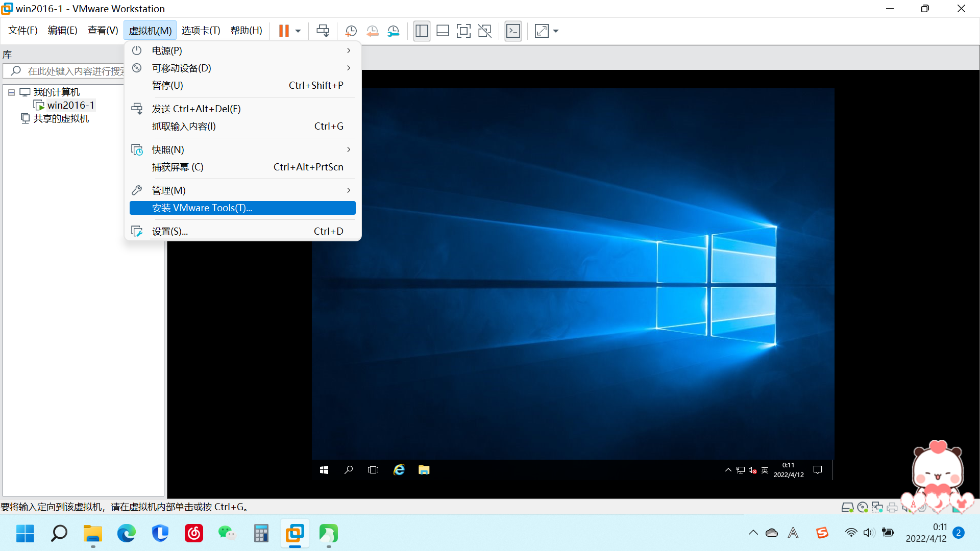Screen dimensions: 980x551
Task: Select 捕获屏幕 (C) menu item
Action: pyautogui.click(x=242, y=167)
